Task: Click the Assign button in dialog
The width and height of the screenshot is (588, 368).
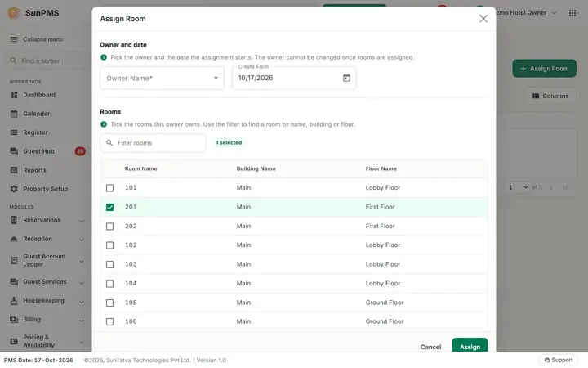Action: [x=470, y=345]
